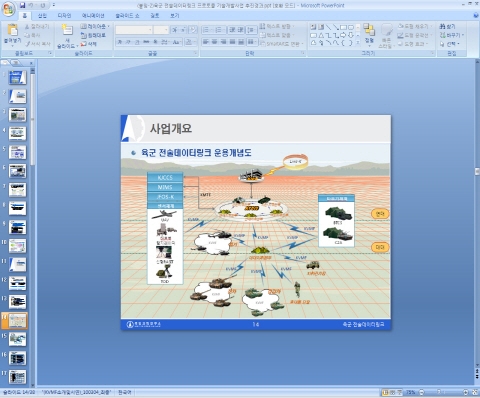Justify text in paragraph group
This screenshot has height=398, width=480.
(x=233, y=42)
